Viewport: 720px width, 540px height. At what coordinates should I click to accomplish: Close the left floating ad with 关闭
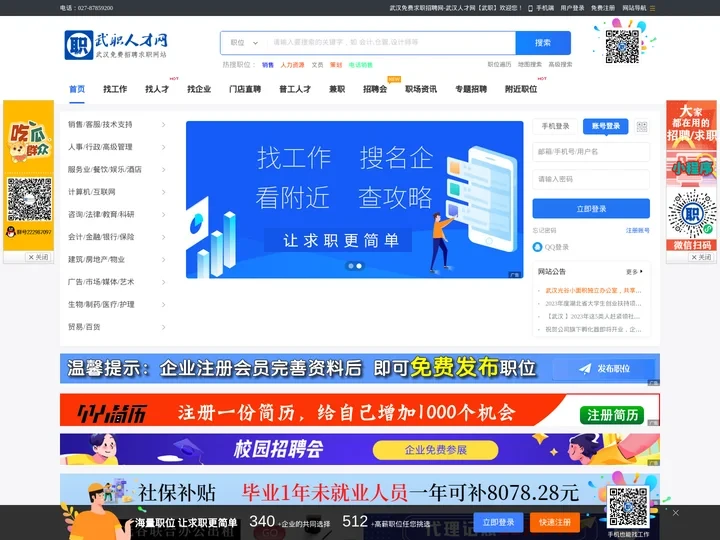click(38, 257)
